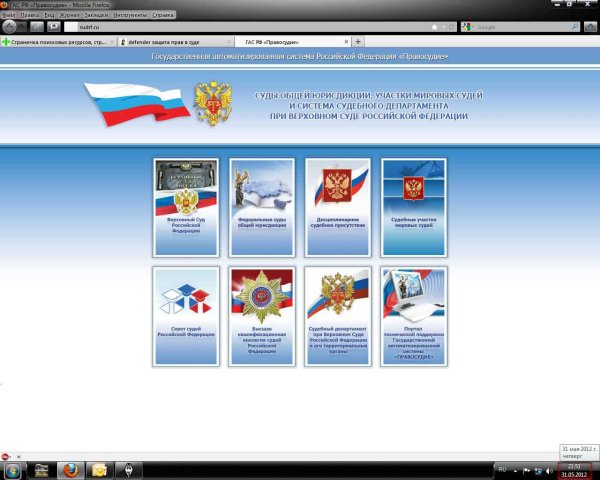Click the Action Center flag tray icon

527,471
